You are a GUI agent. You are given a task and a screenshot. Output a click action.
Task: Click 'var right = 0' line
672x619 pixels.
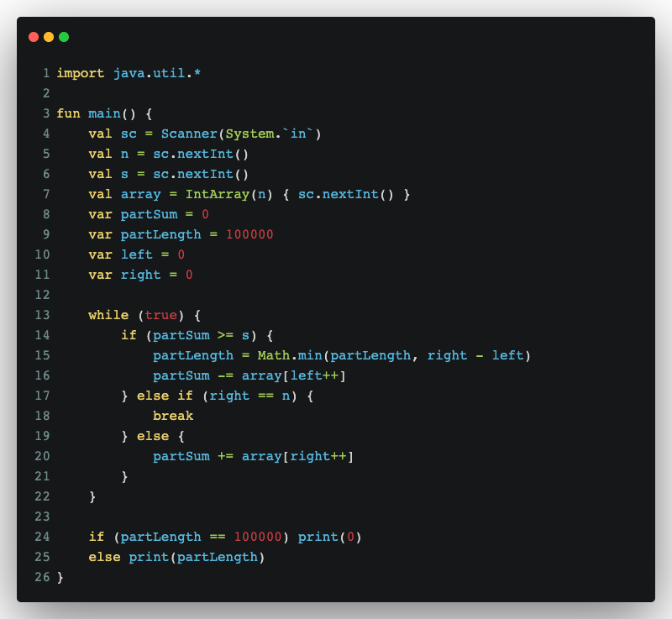140,275
